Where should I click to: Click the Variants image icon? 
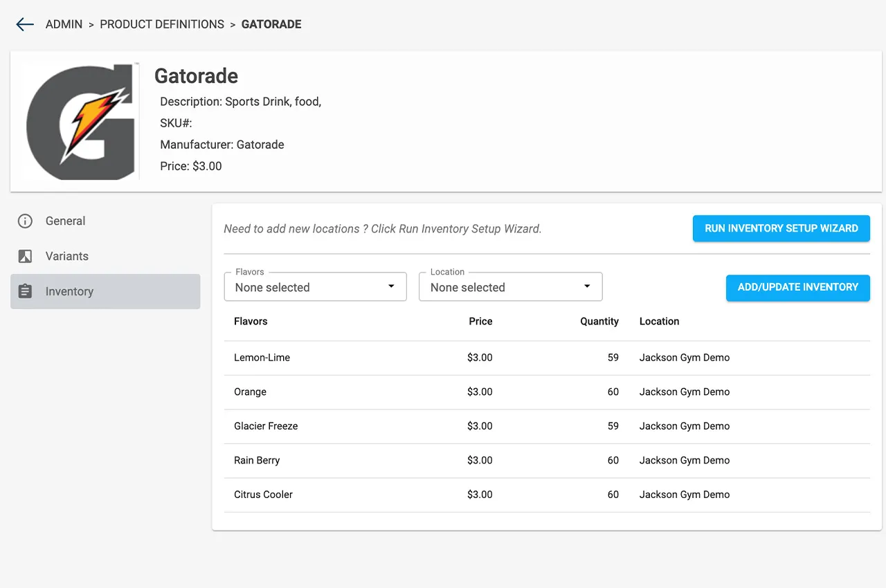[25, 256]
